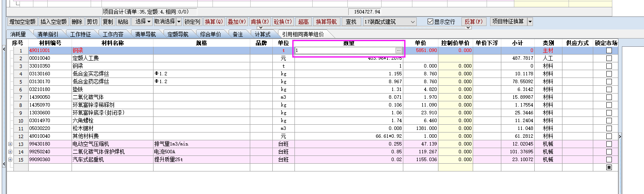The height and width of the screenshot is (194, 644).
Task: Toggle 锁定市场 checkbox for 低合金实芯焊丝 row
Action: coord(609,74)
